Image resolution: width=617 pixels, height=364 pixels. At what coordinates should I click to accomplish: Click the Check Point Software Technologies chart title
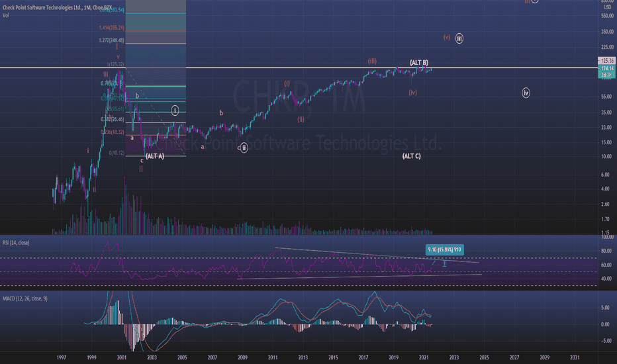tap(57, 7)
